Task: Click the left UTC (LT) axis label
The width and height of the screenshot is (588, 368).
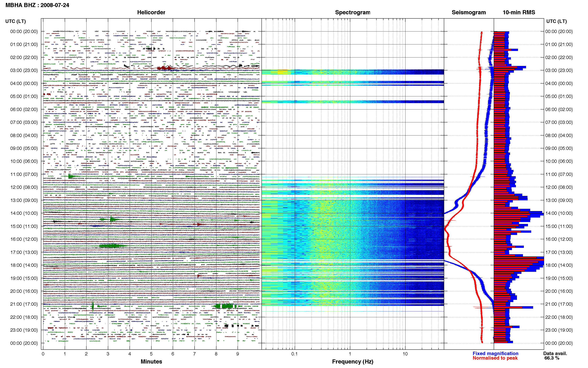Action: [x=15, y=21]
